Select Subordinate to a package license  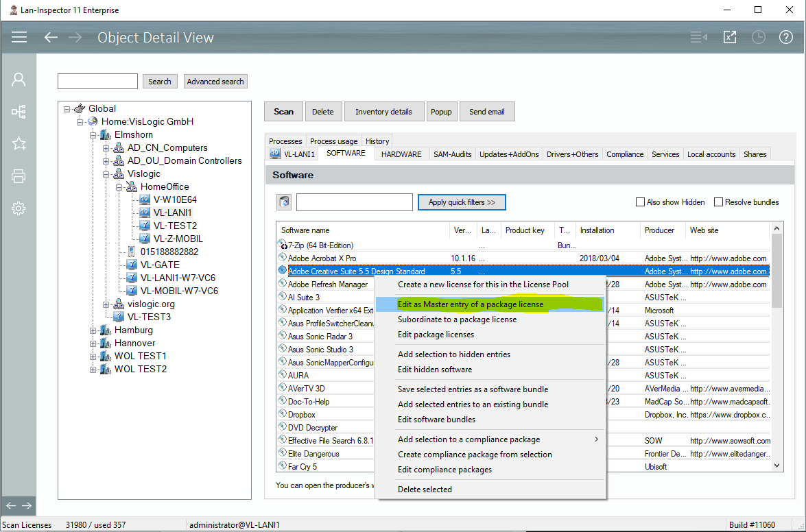[x=457, y=319]
